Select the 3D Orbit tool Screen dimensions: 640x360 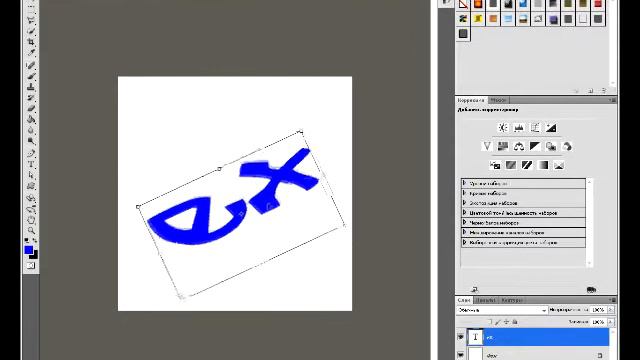[31, 209]
